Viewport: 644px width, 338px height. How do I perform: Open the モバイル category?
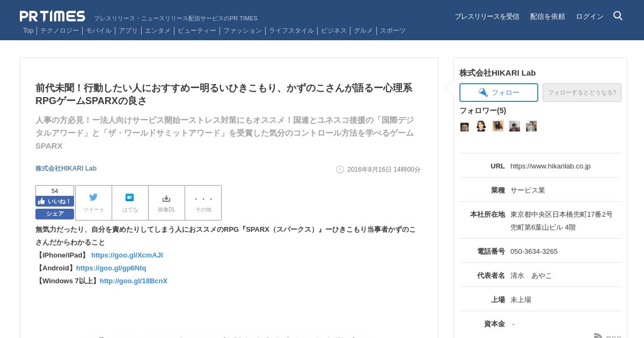(99, 31)
